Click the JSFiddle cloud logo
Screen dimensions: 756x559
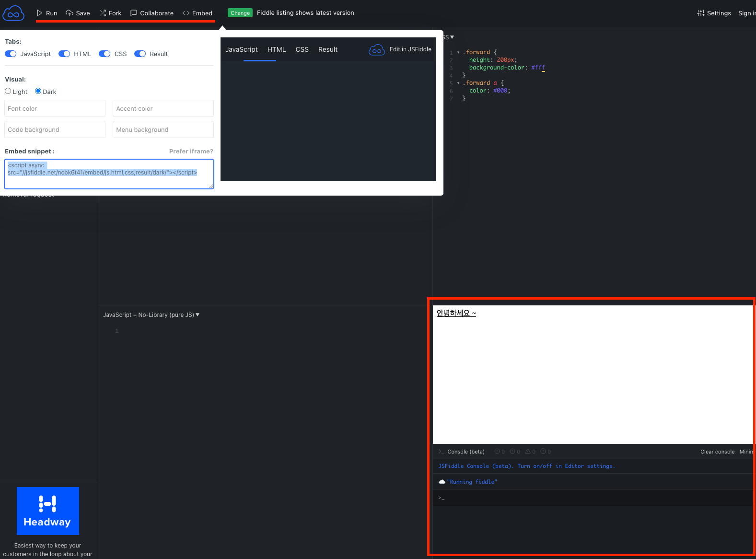click(x=13, y=13)
